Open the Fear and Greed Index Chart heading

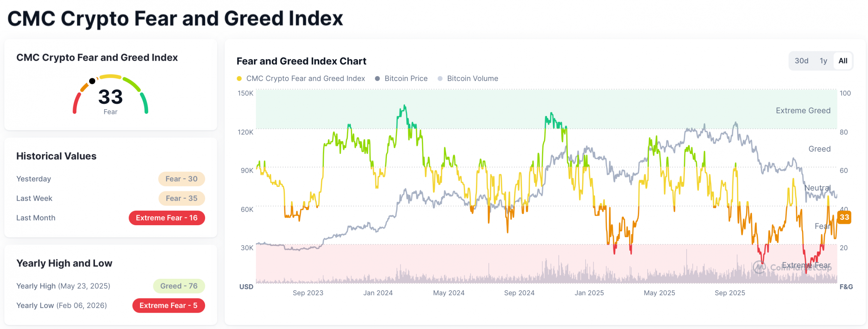pos(301,61)
